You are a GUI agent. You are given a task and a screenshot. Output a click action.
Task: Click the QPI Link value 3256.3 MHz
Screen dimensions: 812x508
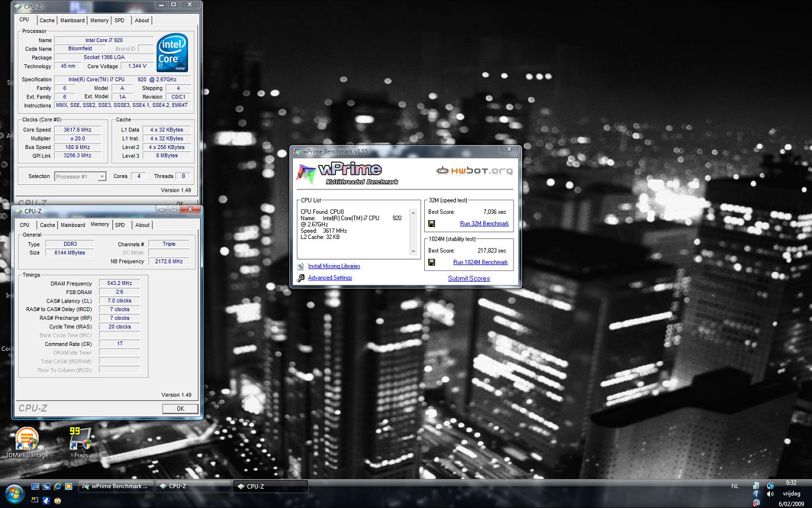click(x=78, y=155)
